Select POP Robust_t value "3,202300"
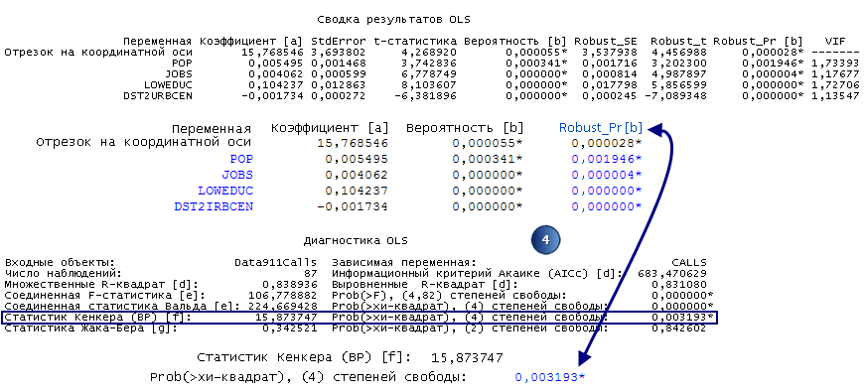The image size is (868, 392). click(x=679, y=64)
